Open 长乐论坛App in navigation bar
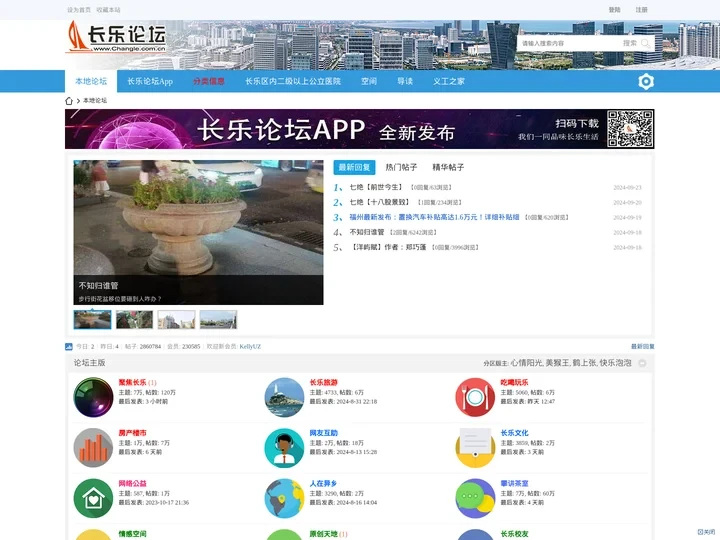The width and height of the screenshot is (720, 540). pos(150,81)
